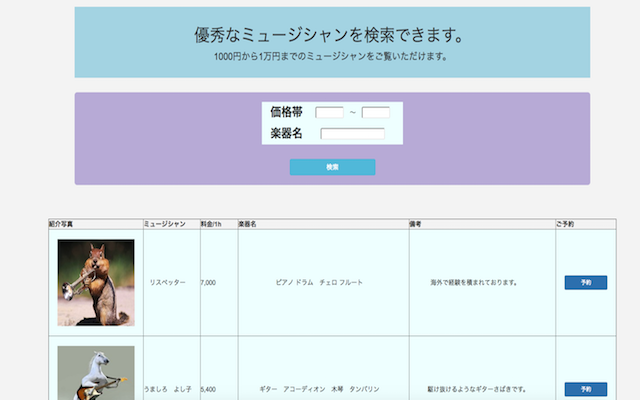Click the 5,400 price cell
The image size is (640, 400).
tap(209, 389)
